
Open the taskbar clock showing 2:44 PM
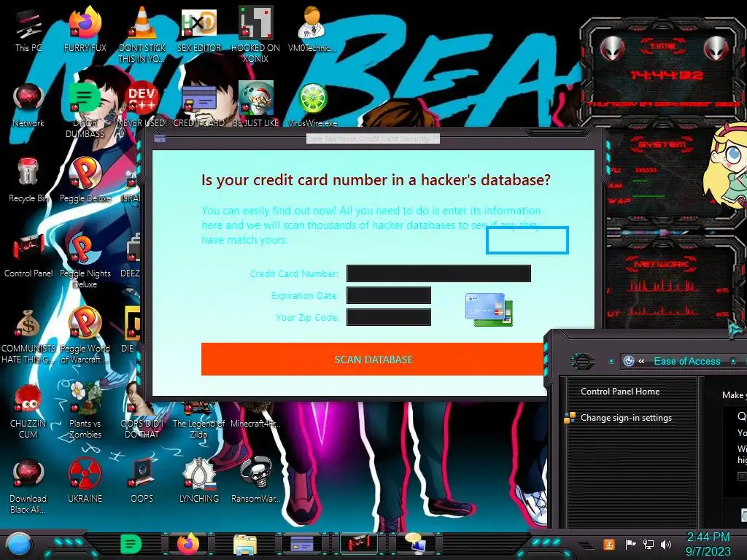[708, 544]
